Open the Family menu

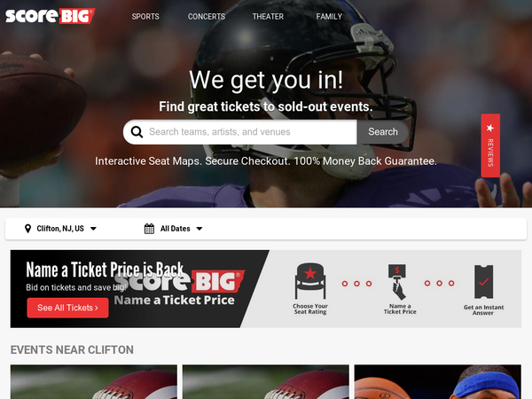(329, 17)
